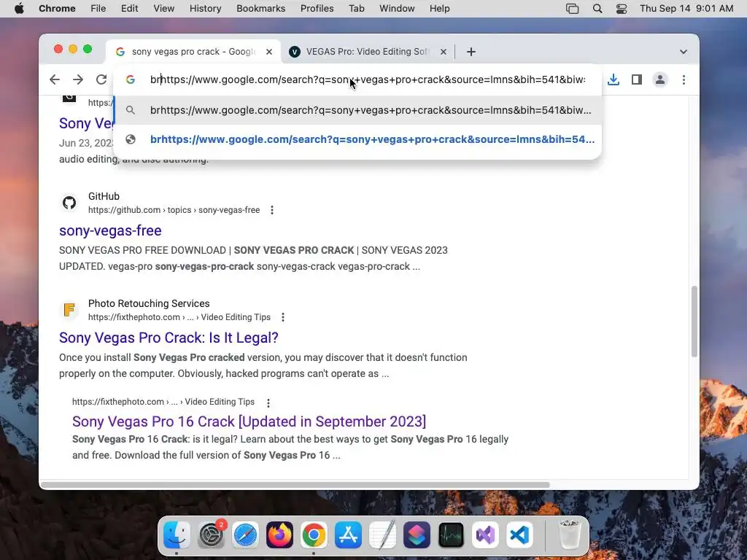This screenshot has height=560, width=747.
Task: Click the GitHub favicon in results
Action: coord(69,203)
